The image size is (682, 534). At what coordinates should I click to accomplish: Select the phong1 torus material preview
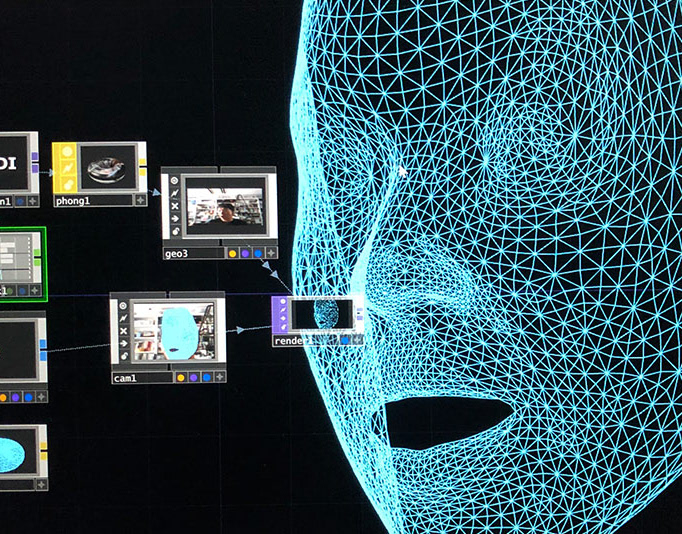point(107,168)
